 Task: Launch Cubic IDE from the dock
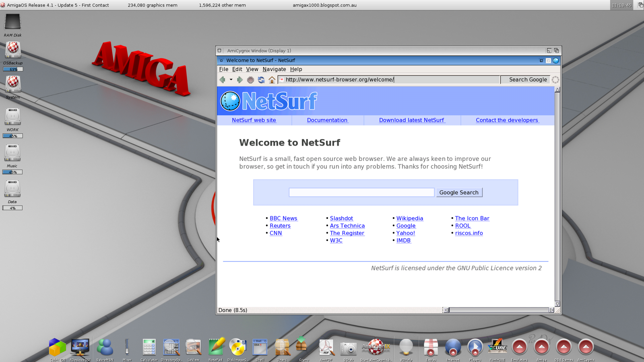[58, 348]
